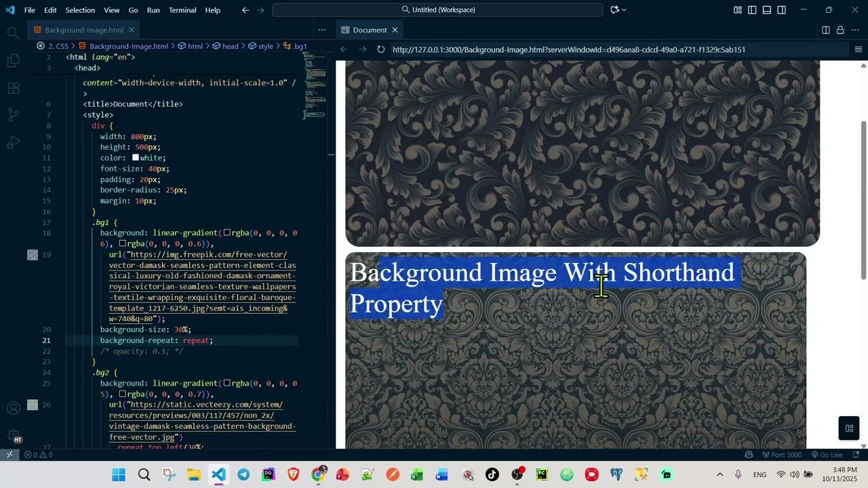
Task: Toggle the primary side bar
Action: coord(752,10)
